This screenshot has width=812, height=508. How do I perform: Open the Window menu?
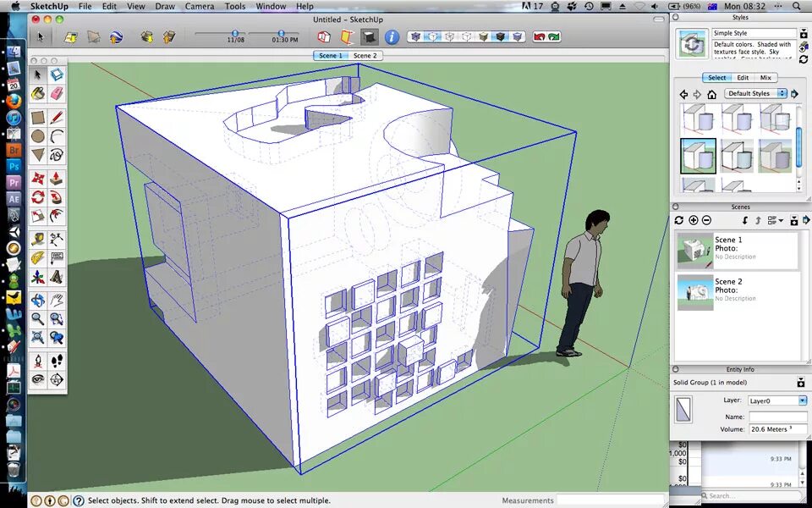(271, 6)
